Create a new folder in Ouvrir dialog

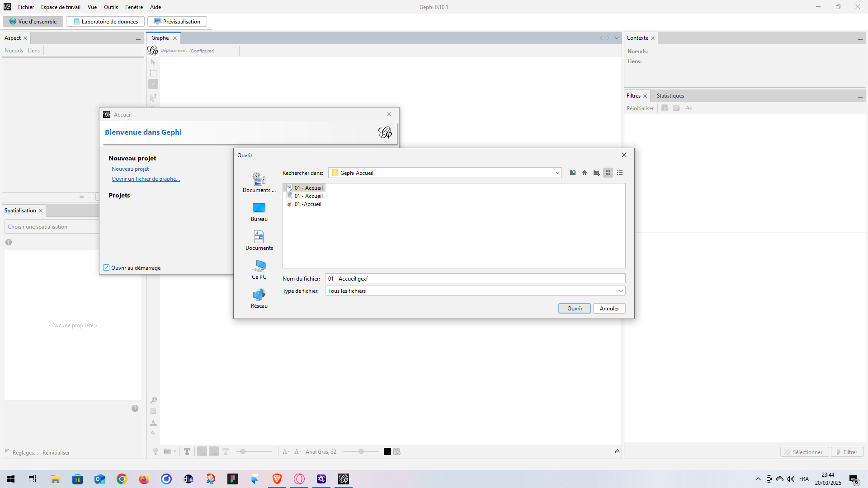click(596, 173)
